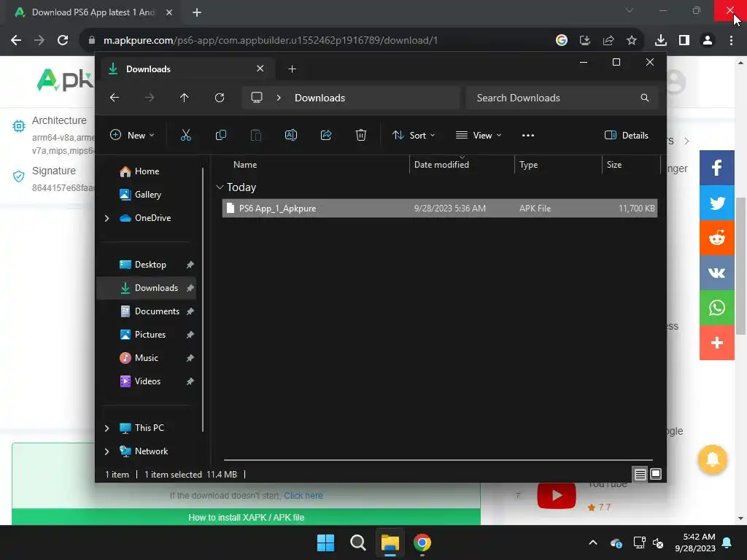Click the Copy icon in Explorer toolbar
Image resolution: width=747 pixels, height=560 pixels.
tap(220, 135)
